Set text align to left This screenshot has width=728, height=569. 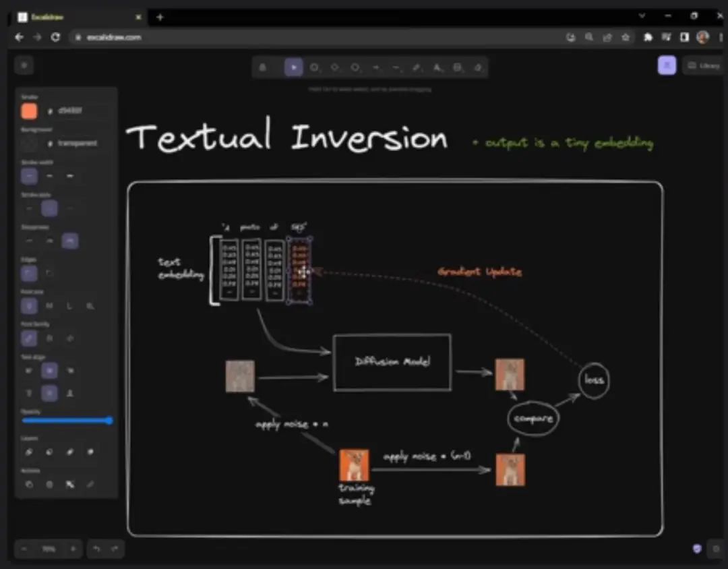coord(29,371)
